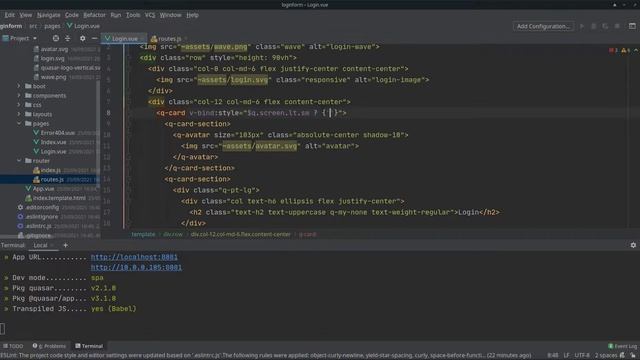This screenshot has height=360, width=640.
Task: Select wave.png in the project tree
Action: (53, 77)
